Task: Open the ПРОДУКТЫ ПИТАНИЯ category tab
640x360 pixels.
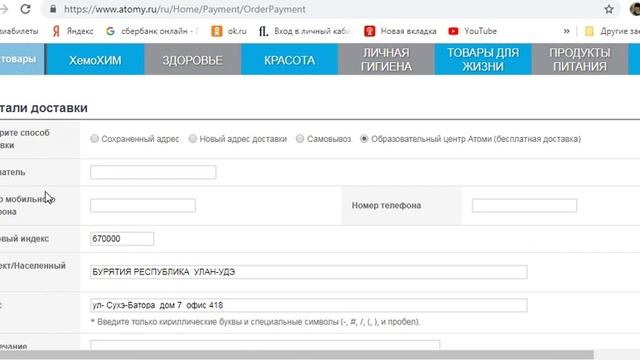Action: [580, 60]
